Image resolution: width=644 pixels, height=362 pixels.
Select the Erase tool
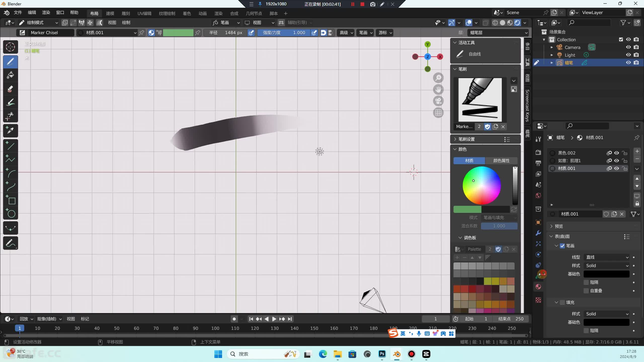click(10, 89)
